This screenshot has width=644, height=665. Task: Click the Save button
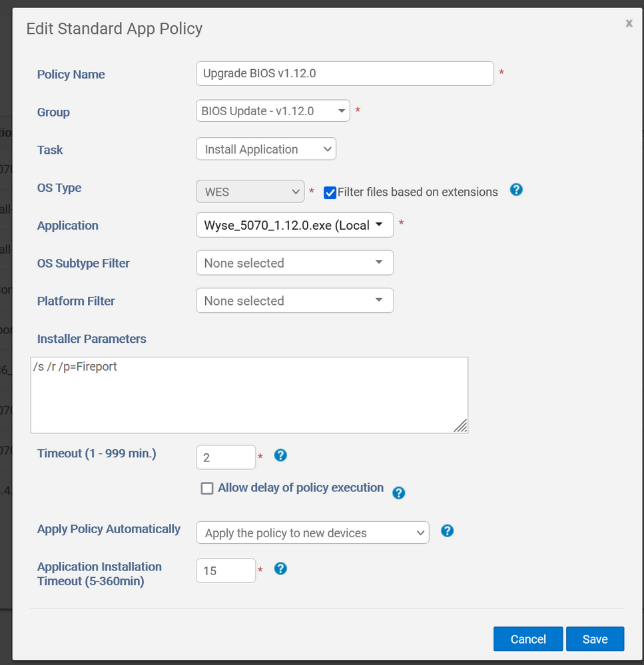point(595,638)
